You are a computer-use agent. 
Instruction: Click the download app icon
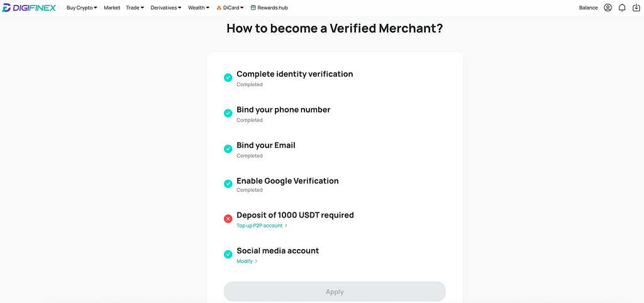[636, 8]
